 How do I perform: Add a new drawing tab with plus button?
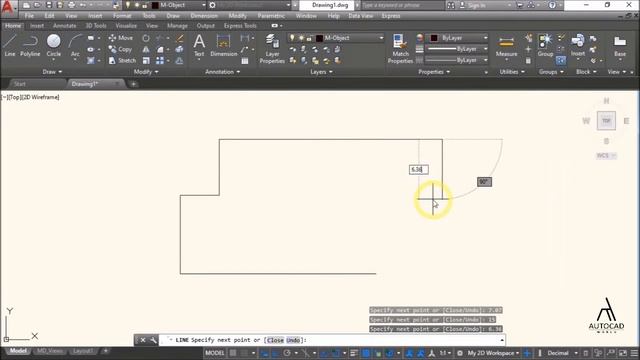point(133,84)
